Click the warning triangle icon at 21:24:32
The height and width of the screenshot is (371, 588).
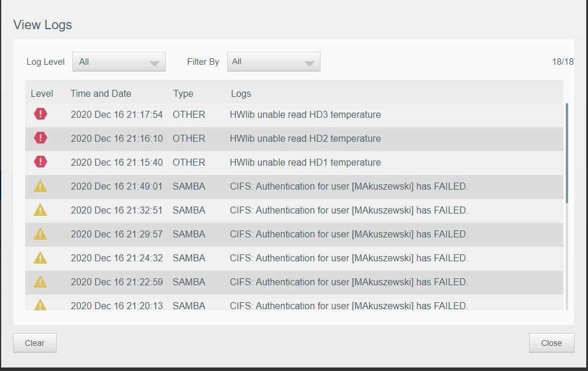coord(40,258)
